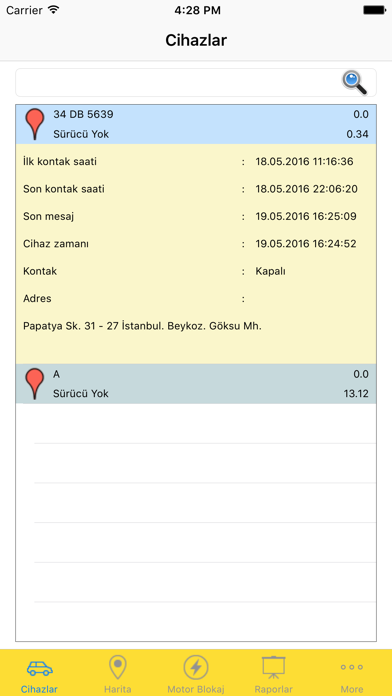The image size is (392, 696).
Task: Tap the Kontak Kapalı status row
Action: pos(196,271)
